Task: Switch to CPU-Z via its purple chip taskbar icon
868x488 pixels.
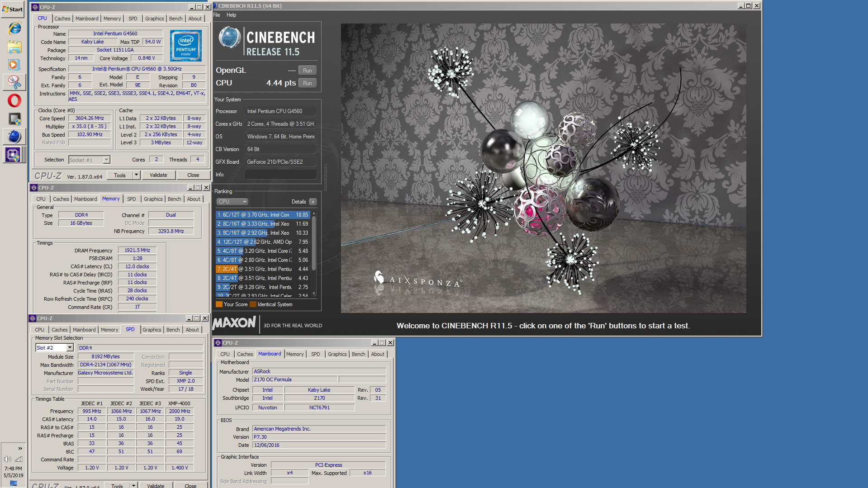Action: tap(13, 155)
